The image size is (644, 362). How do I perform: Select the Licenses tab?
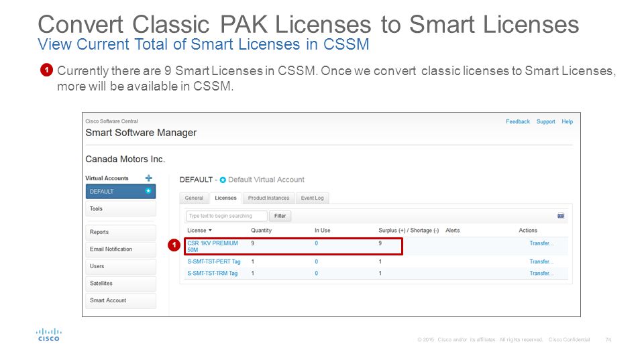(225, 198)
